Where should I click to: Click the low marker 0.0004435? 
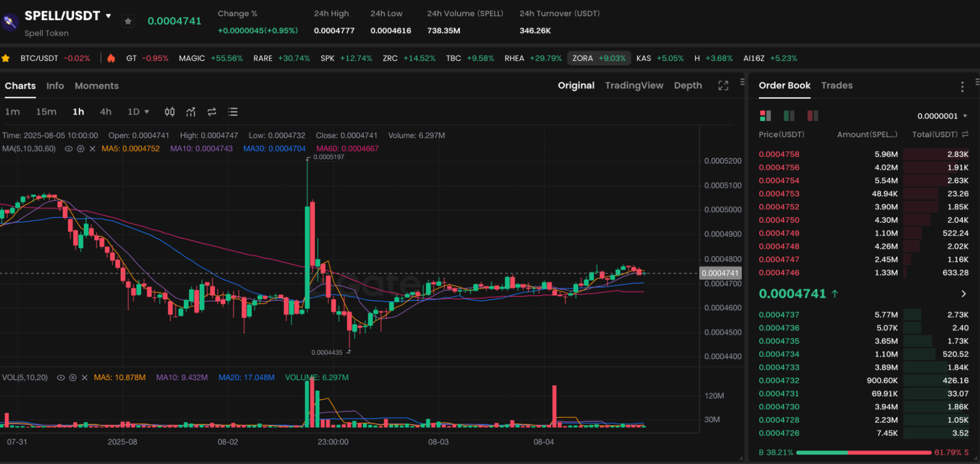click(327, 352)
